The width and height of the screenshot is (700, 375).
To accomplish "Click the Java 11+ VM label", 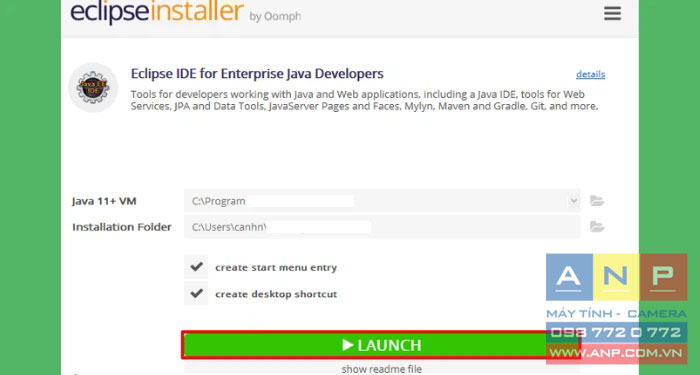I will point(104,201).
